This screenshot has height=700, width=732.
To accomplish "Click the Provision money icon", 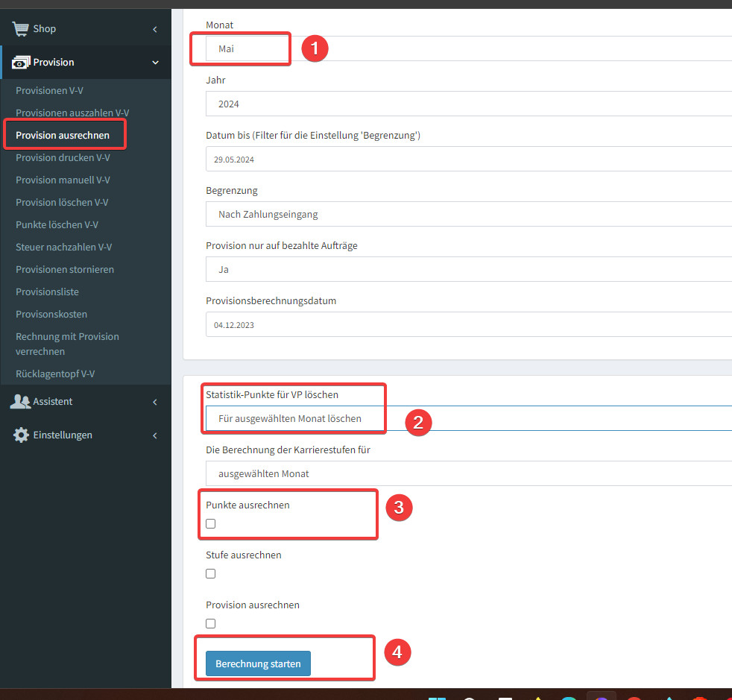I will pos(21,63).
